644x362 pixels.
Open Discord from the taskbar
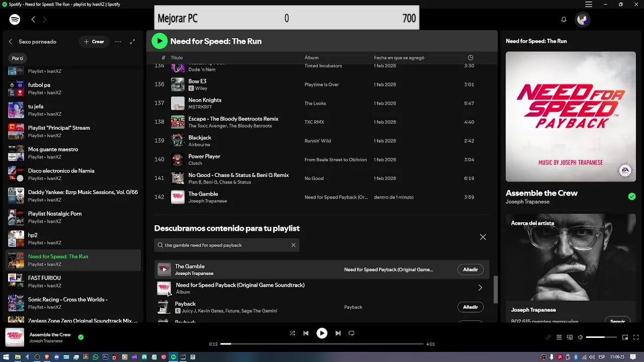click(56, 357)
